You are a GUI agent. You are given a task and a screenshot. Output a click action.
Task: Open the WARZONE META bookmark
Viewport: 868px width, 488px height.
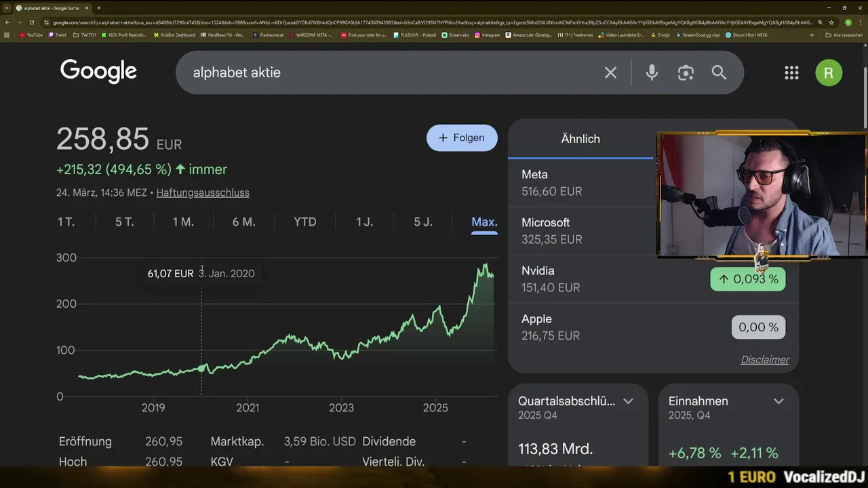click(311, 35)
